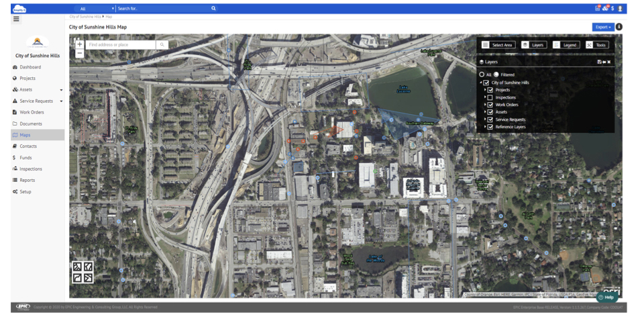Close the Layers panel with the X icon
644x333 pixels.
point(609,62)
